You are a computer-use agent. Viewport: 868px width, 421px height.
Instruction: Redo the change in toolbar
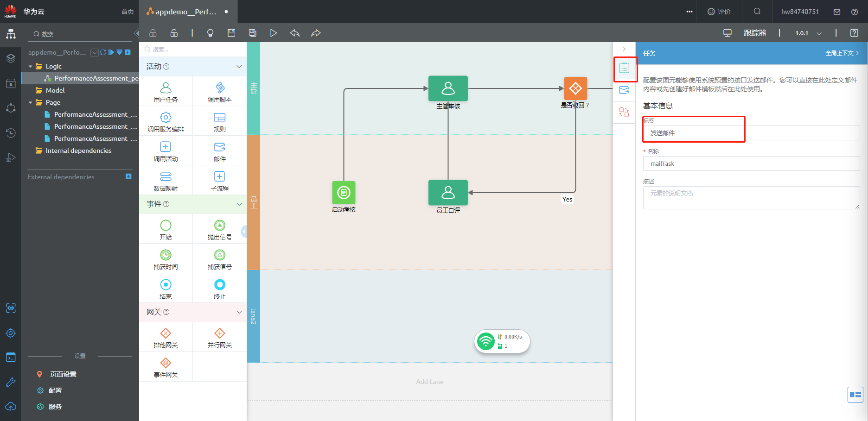click(316, 33)
